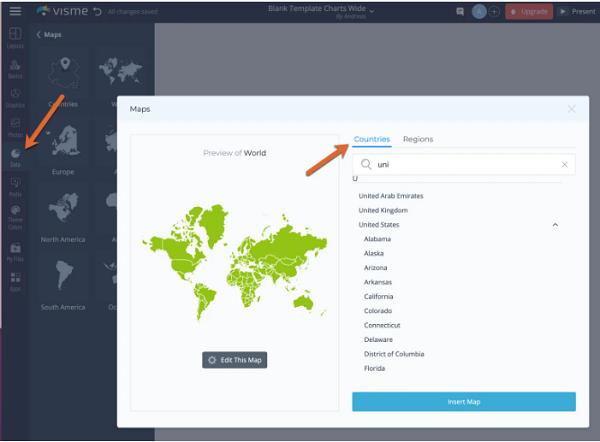Close the Maps dialog
The height and width of the screenshot is (442, 600).
click(572, 109)
